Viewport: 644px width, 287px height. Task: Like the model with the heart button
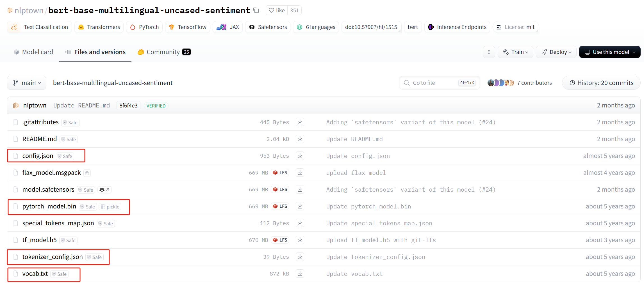click(277, 10)
